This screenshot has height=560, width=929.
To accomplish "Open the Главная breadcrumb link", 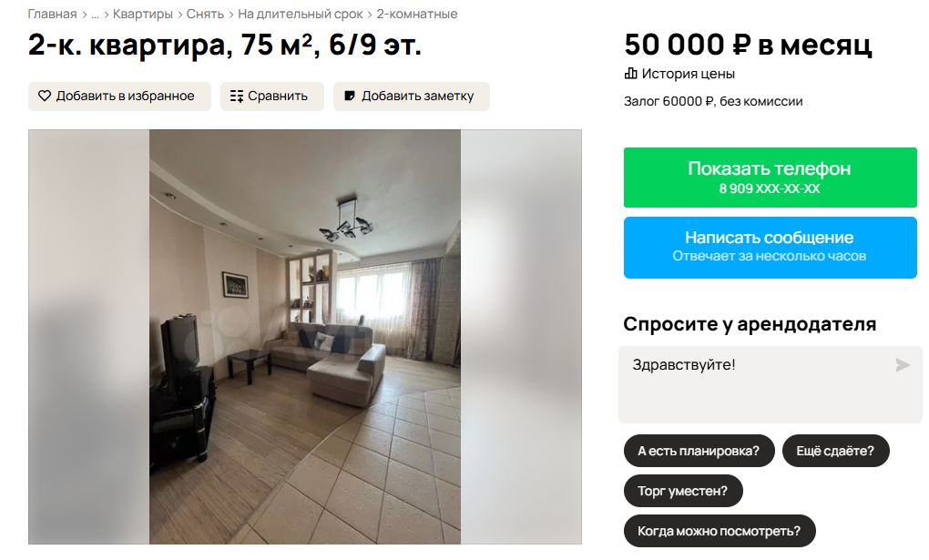I will coord(52,15).
